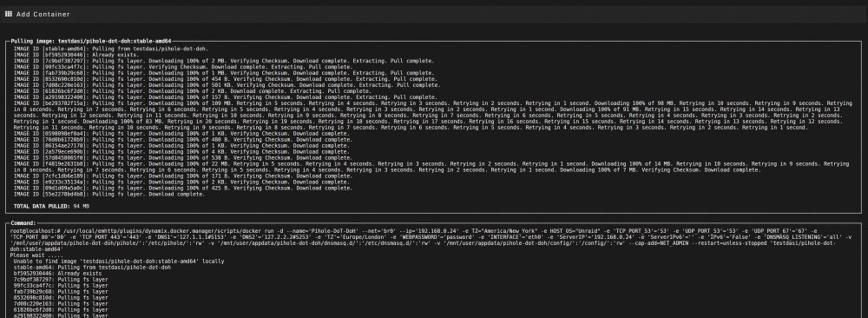This screenshot has width=868, height=318.
Task: Click the IMAGE ID [7c9bdf387297] log line
Action: point(224,61)
